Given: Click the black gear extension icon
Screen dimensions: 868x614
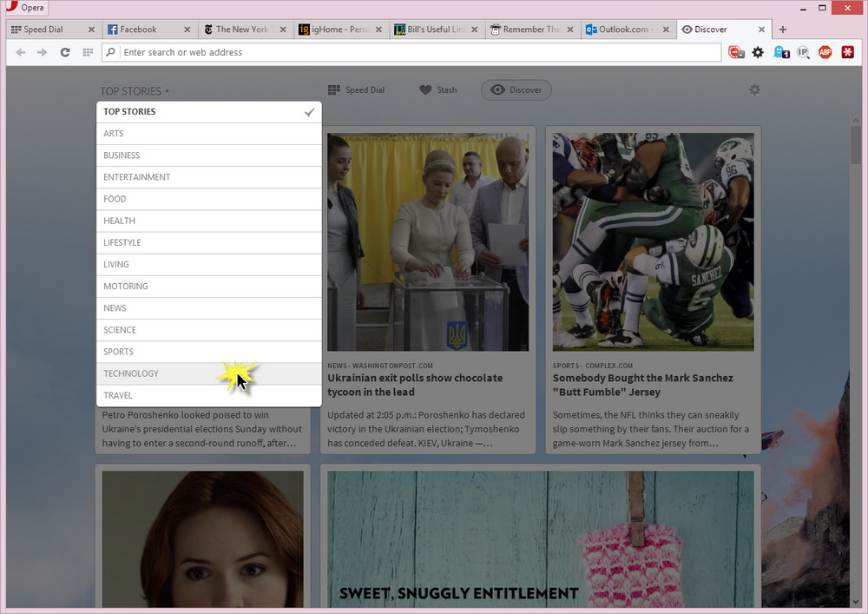Looking at the screenshot, I should pos(758,52).
